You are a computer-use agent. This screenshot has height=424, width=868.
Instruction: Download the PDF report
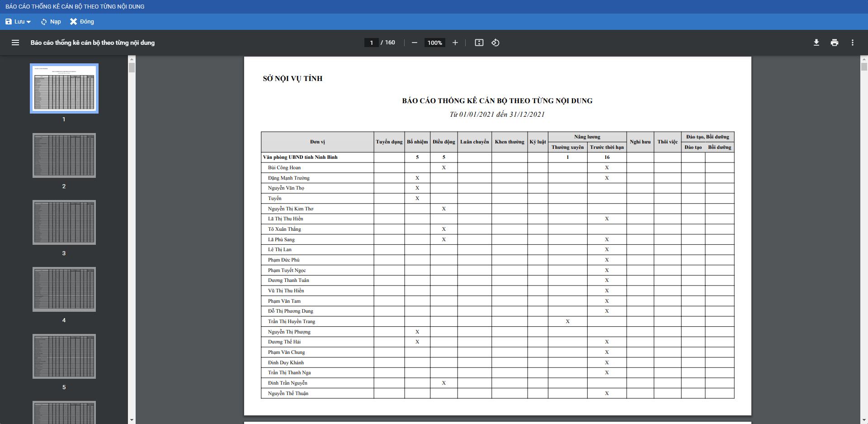tap(816, 43)
